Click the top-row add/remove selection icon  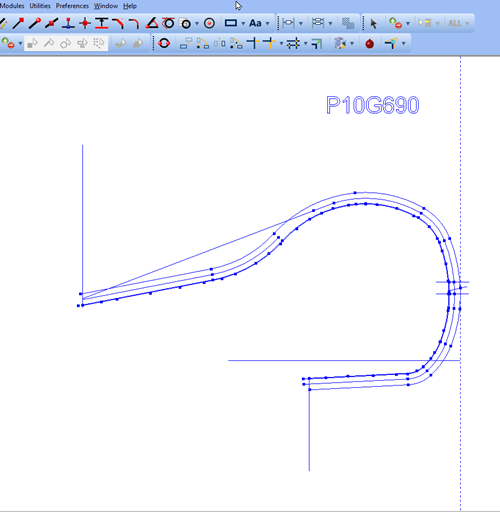395,23
